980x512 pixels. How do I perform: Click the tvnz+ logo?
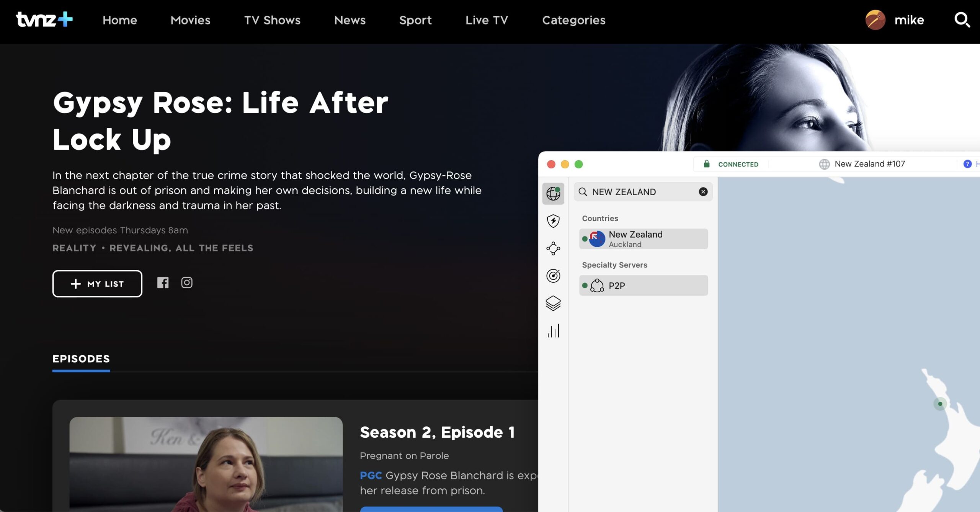[x=43, y=20]
